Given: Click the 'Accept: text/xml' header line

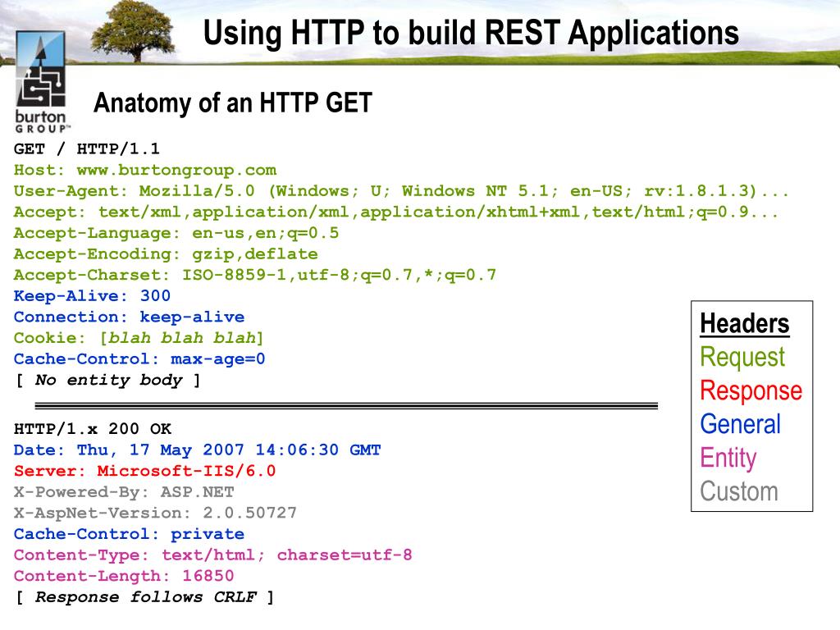Looking at the screenshot, I should point(395,212).
